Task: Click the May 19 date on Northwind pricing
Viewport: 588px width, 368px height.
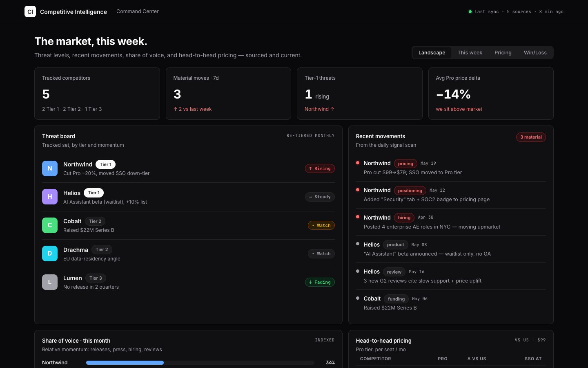Action: coord(428,163)
